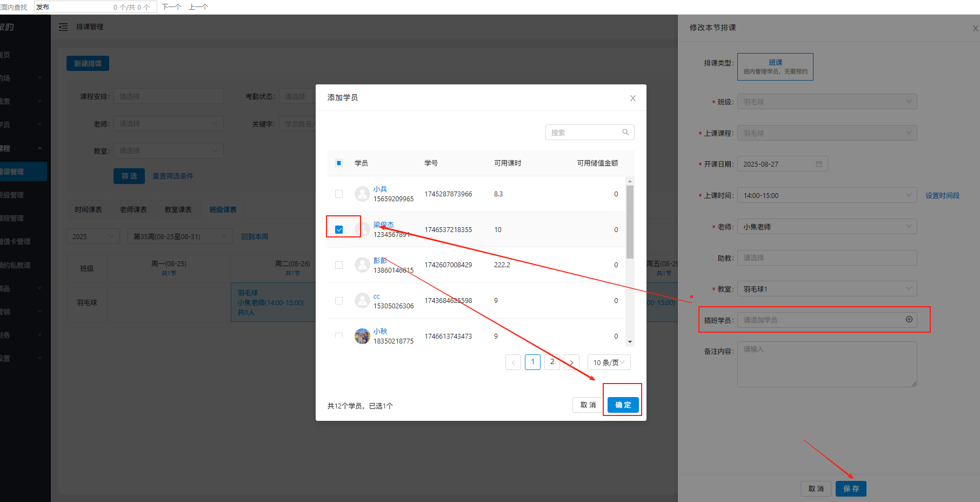Open the 10 条/页 page size dropdown
This screenshot has width=980, height=502.
tap(609, 362)
